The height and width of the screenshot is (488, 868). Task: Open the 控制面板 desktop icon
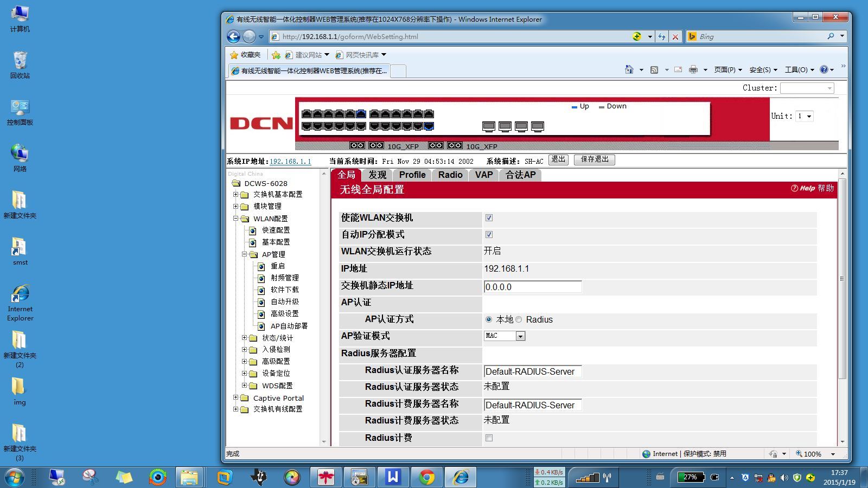pyautogui.click(x=20, y=112)
